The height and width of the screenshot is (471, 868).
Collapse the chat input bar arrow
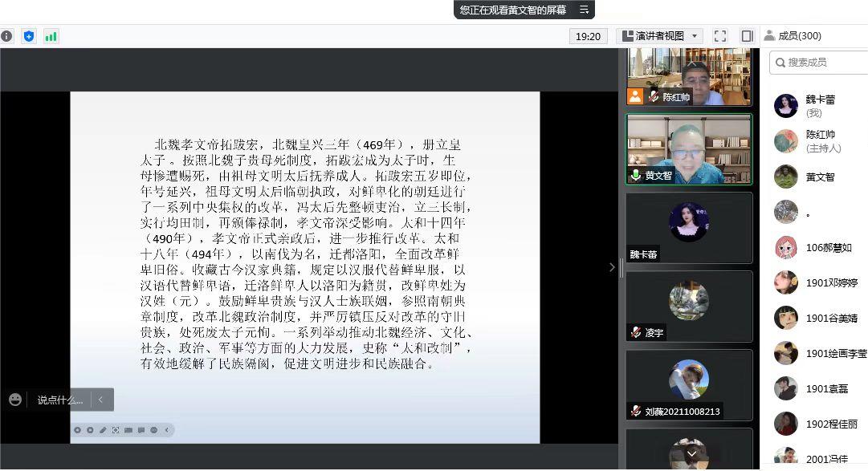(101, 400)
